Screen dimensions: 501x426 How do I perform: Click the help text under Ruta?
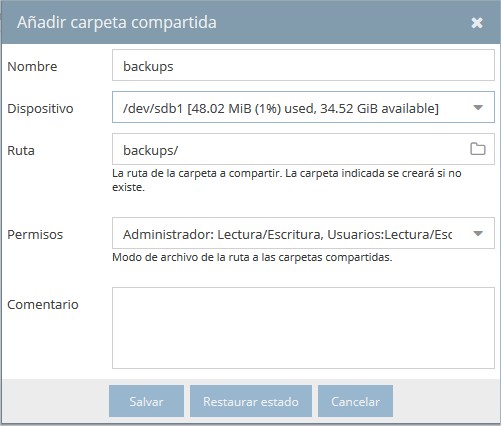click(287, 180)
